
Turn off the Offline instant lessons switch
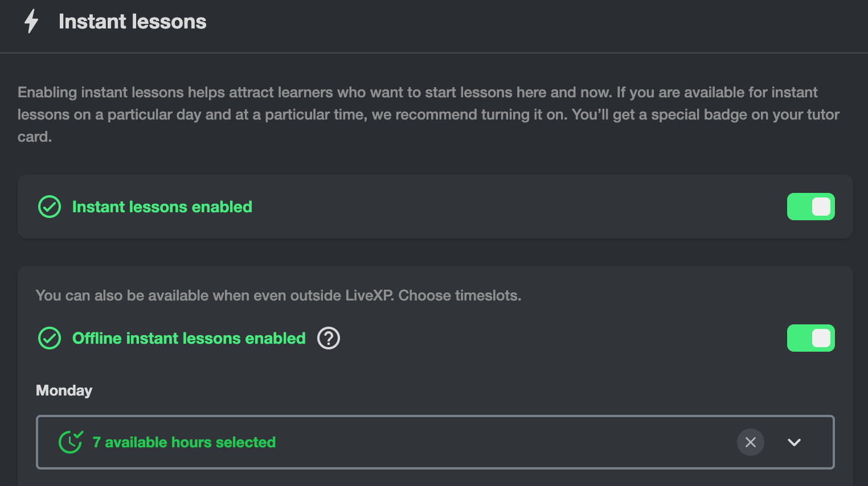pyautogui.click(x=810, y=338)
